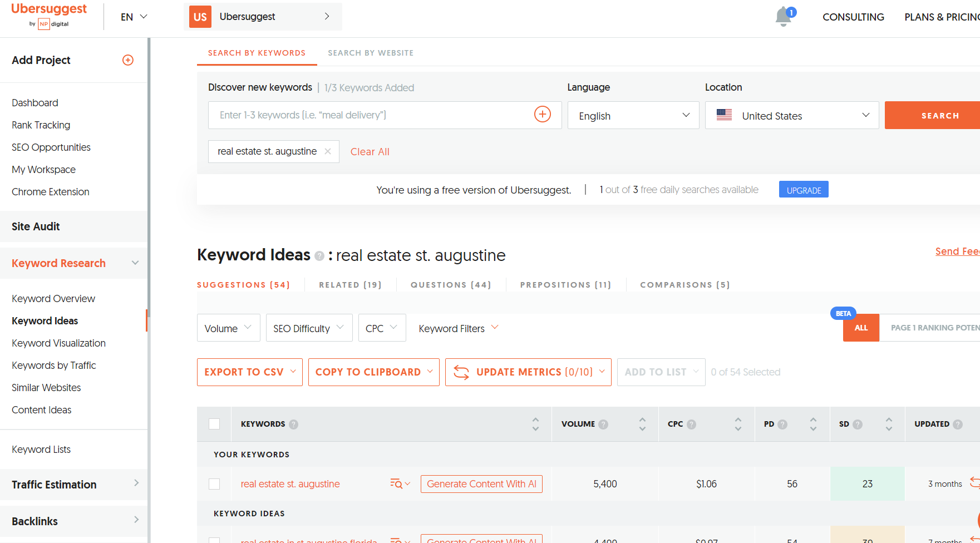Select the Questions (44) tab
The width and height of the screenshot is (980, 543).
point(451,285)
